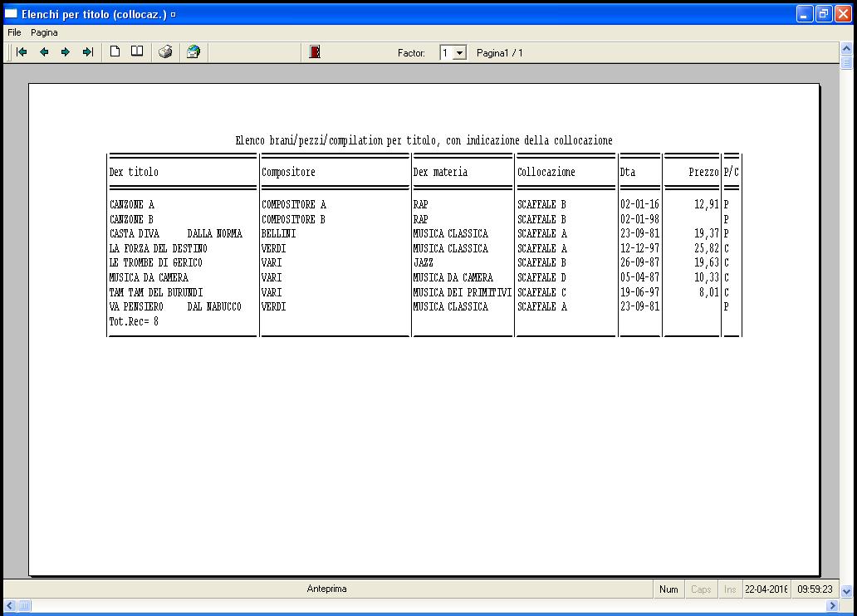Click the composer 'BELLINI'
Screen dimensions: 857x616
coord(279,233)
